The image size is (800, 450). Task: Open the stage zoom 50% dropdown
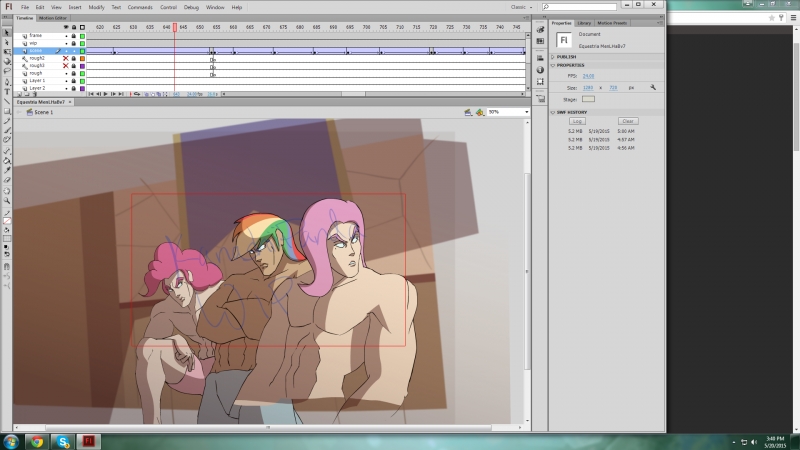tap(526, 112)
